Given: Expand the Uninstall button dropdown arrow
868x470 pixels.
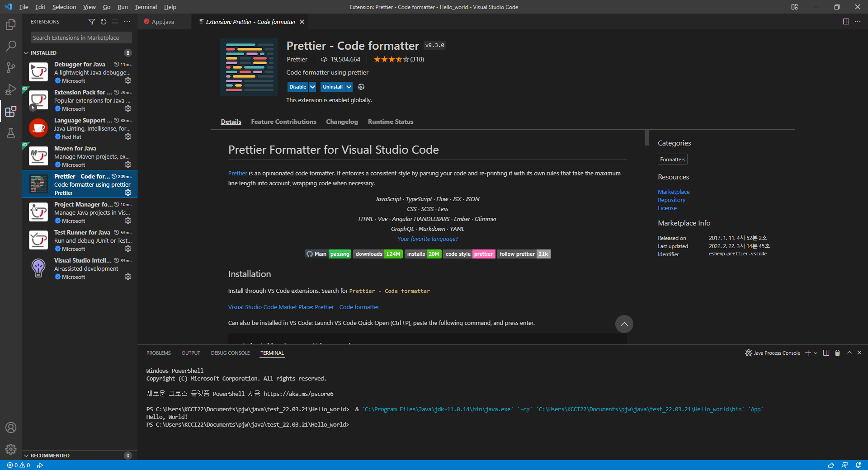Looking at the screenshot, I should pyautogui.click(x=349, y=87).
